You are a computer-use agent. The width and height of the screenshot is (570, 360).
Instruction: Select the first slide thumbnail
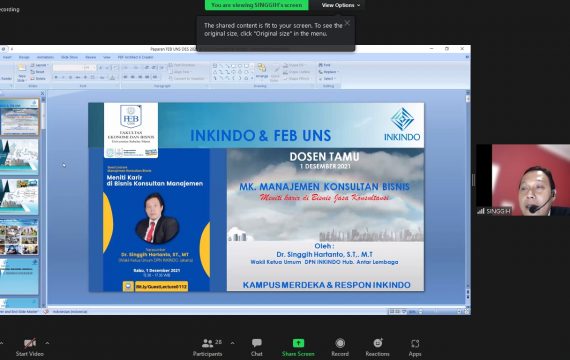[x=19, y=117]
